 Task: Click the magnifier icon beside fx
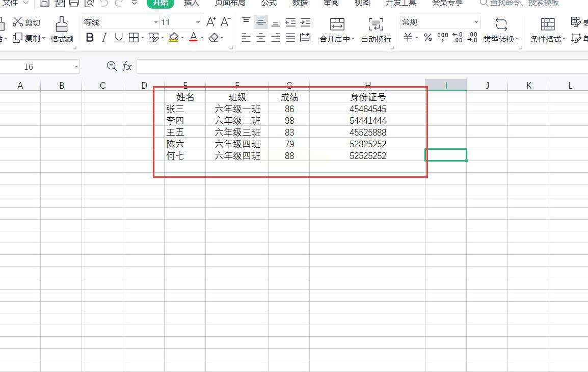112,67
